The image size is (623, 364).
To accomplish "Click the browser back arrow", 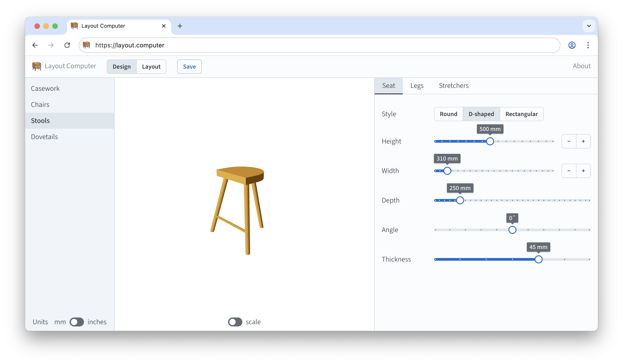I will [35, 45].
